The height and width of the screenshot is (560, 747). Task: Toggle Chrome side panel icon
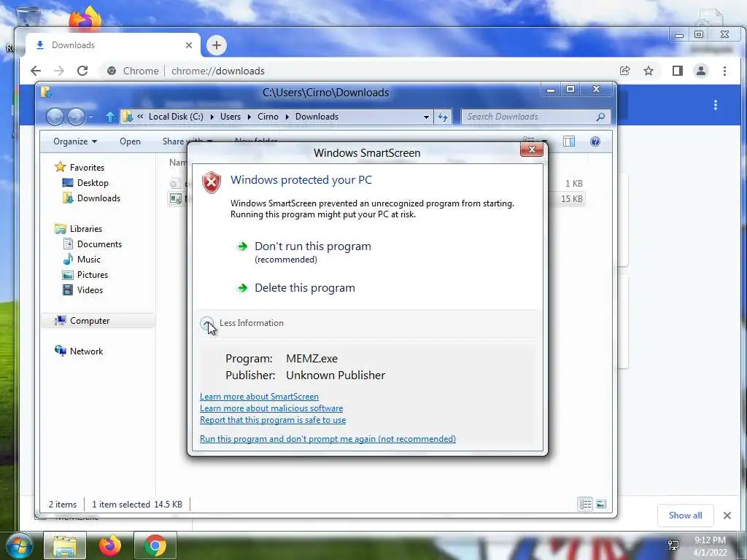tap(678, 71)
